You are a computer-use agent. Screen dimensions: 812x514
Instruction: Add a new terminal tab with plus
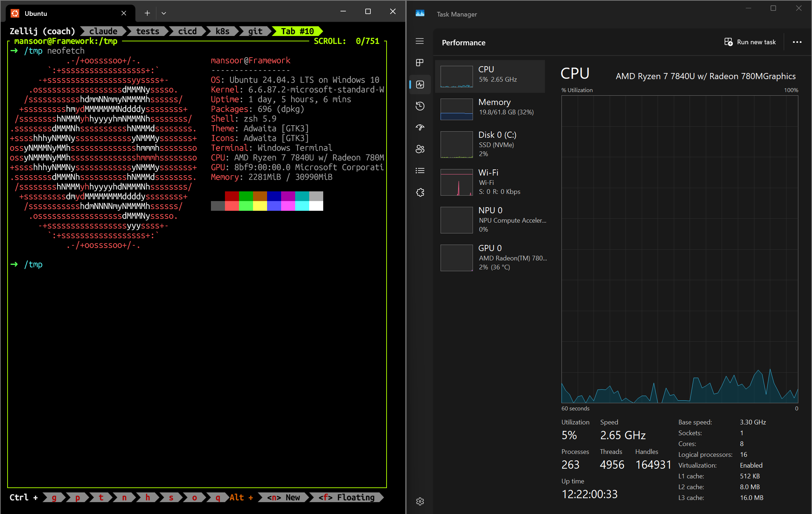[x=147, y=13]
